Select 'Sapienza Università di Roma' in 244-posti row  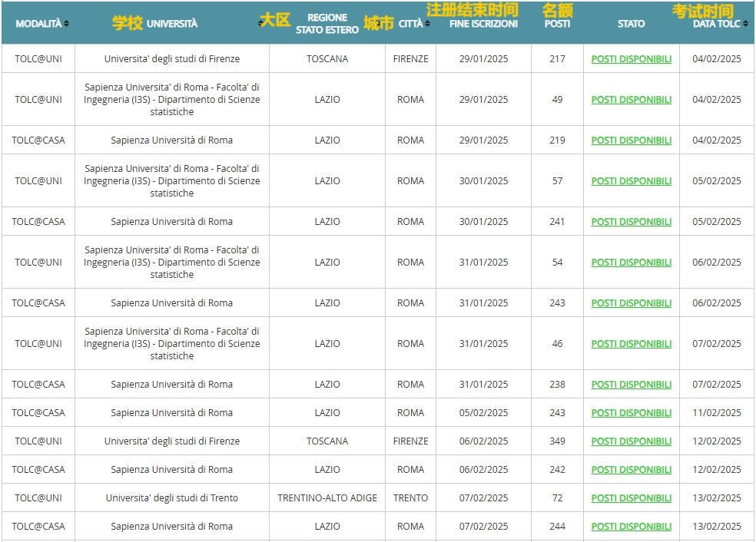coord(172,527)
